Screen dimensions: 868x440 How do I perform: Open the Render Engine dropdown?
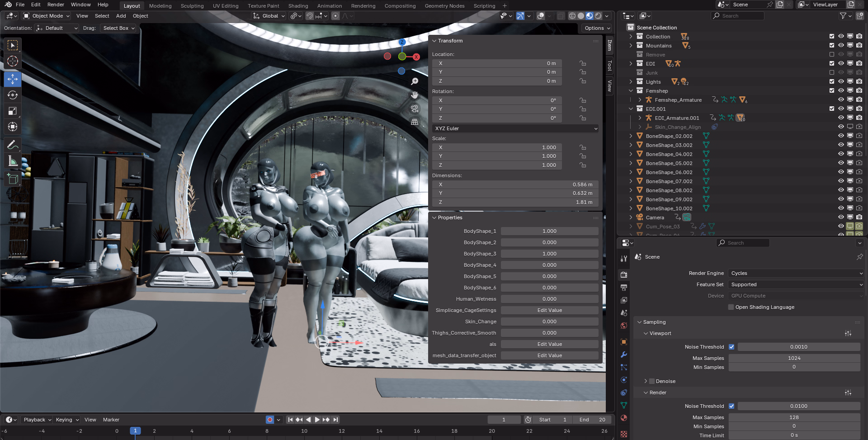(796, 273)
